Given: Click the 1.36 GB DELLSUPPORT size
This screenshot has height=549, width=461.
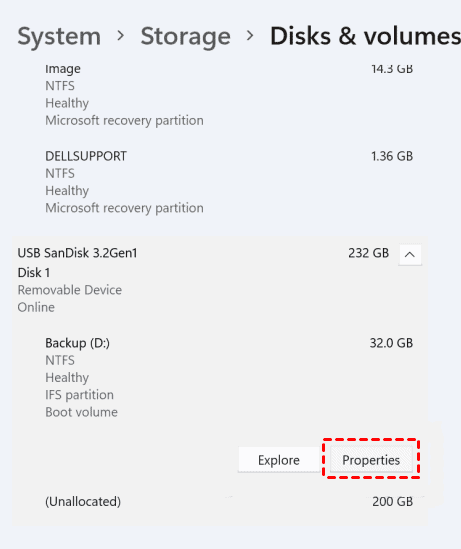Looking at the screenshot, I should [x=392, y=156].
